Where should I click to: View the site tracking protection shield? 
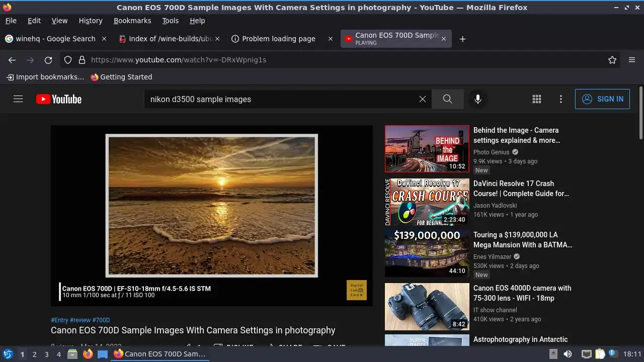[68, 60]
